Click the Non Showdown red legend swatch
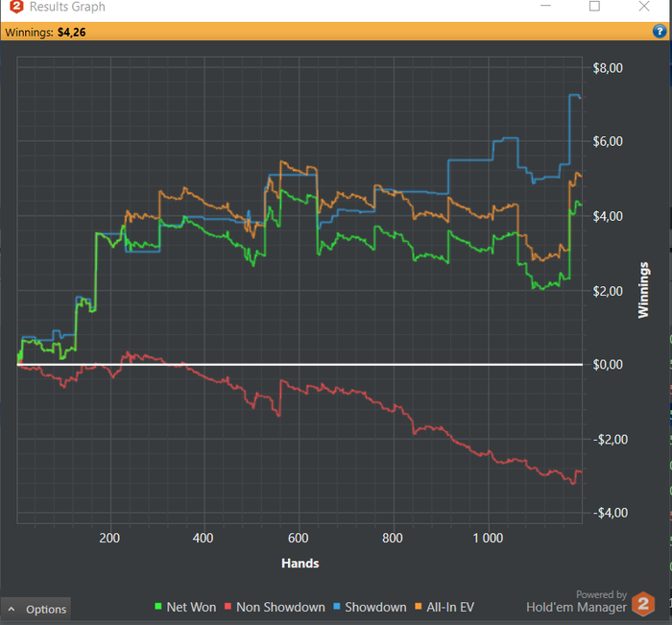Screen dimensions: 672x625 [228, 607]
